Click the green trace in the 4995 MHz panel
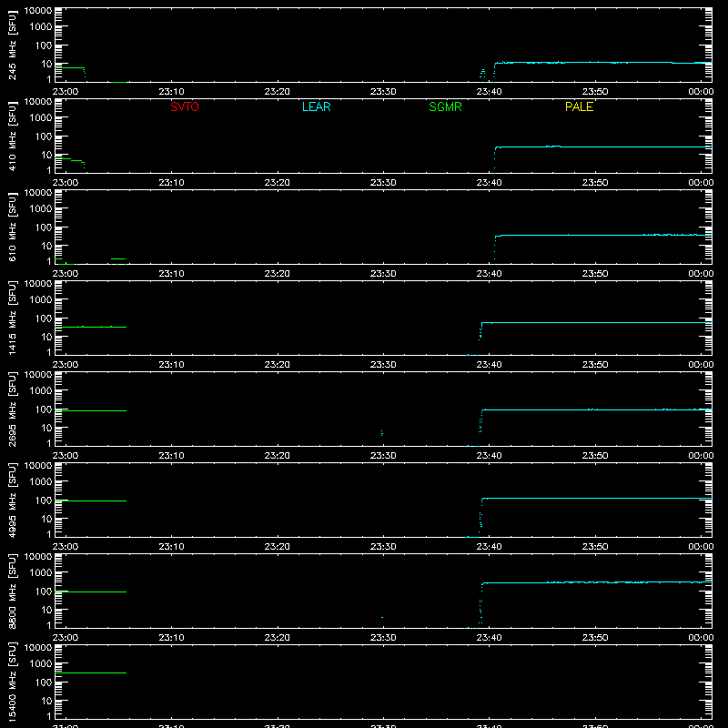 [90, 501]
